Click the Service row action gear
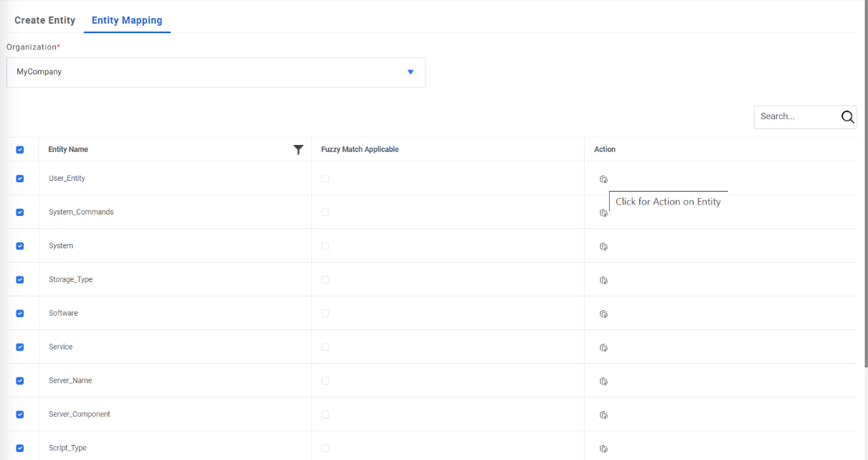This screenshot has height=460, width=868. tap(603, 347)
